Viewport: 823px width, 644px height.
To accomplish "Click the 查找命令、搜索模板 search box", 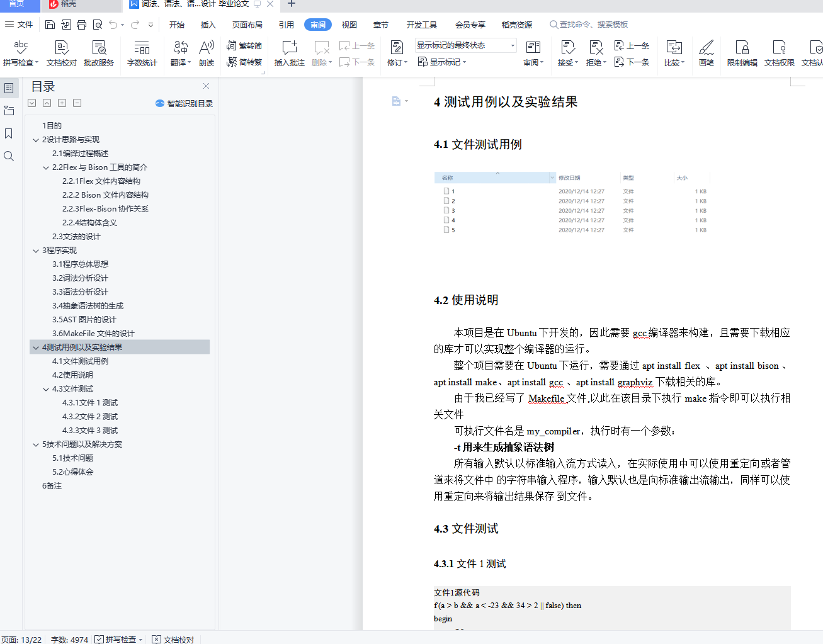I will [x=589, y=25].
